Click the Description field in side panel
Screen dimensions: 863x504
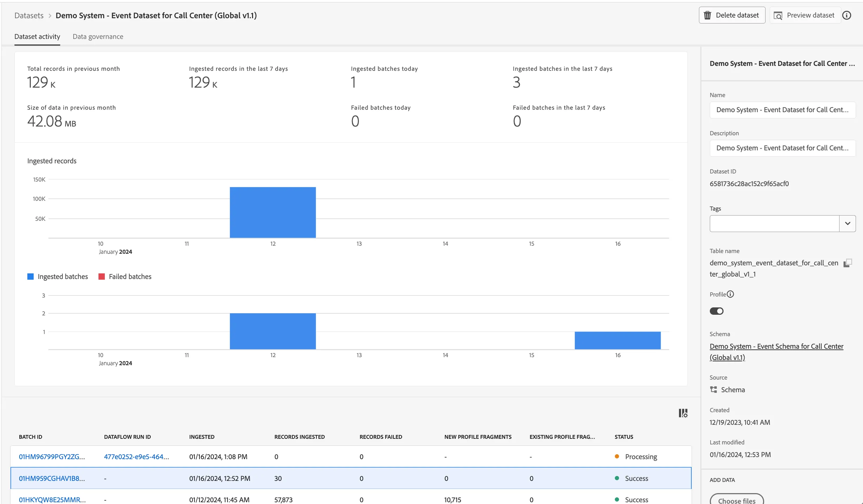click(782, 148)
